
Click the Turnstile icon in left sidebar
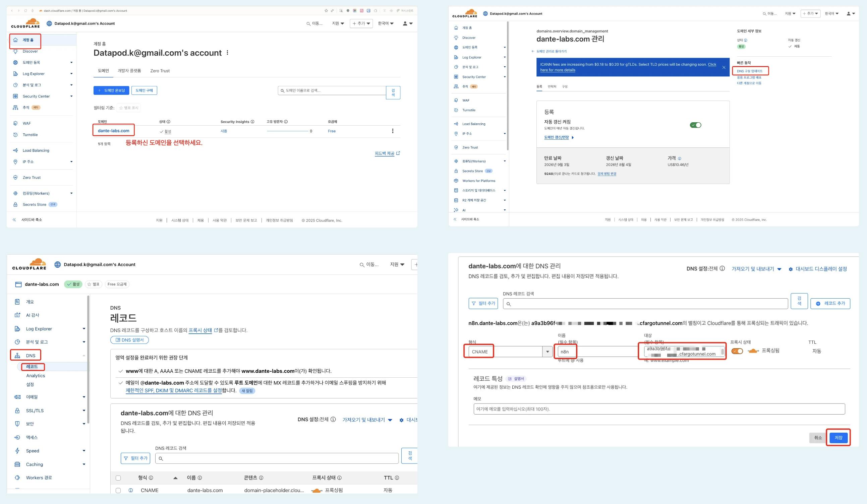[15, 135]
